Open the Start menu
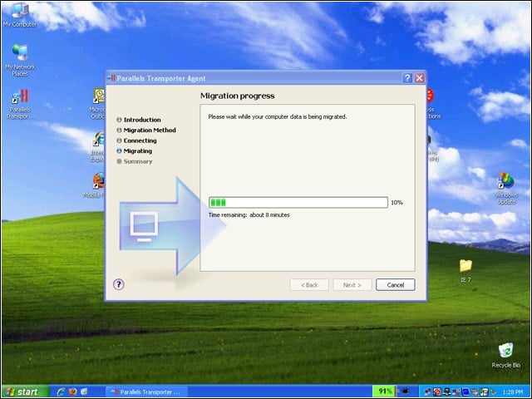 tap(25, 392)
